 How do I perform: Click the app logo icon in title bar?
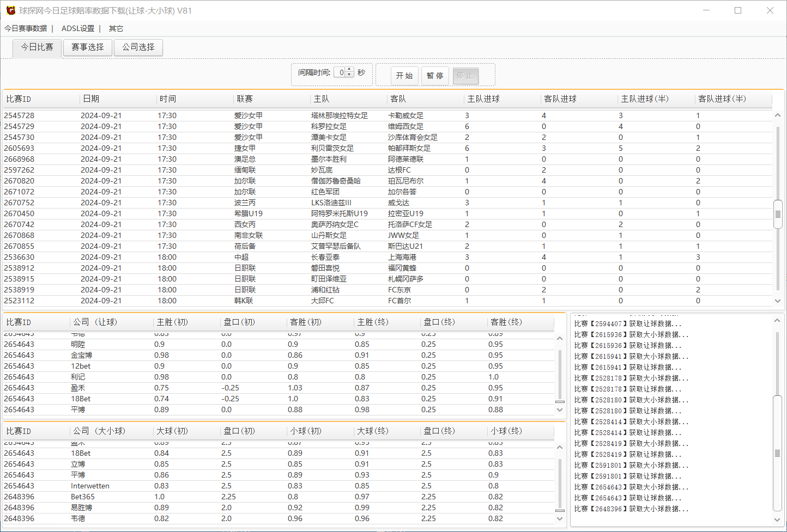click(10, 10)
